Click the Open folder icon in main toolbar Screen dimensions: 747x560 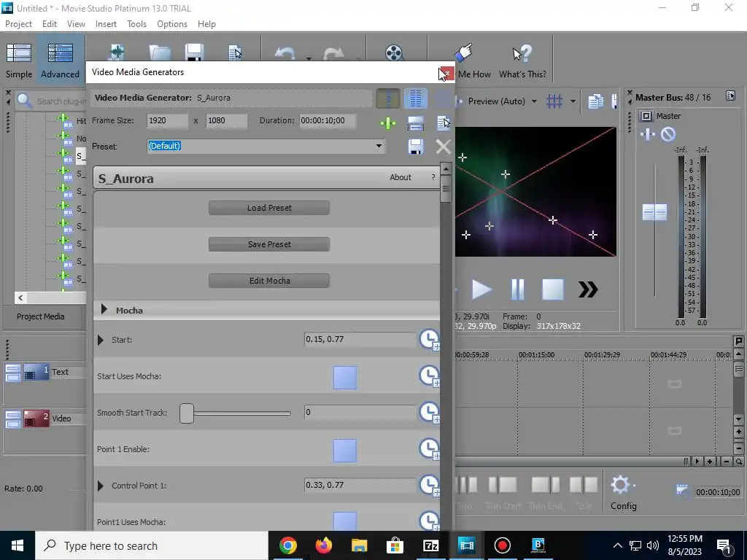pos(160,52)
